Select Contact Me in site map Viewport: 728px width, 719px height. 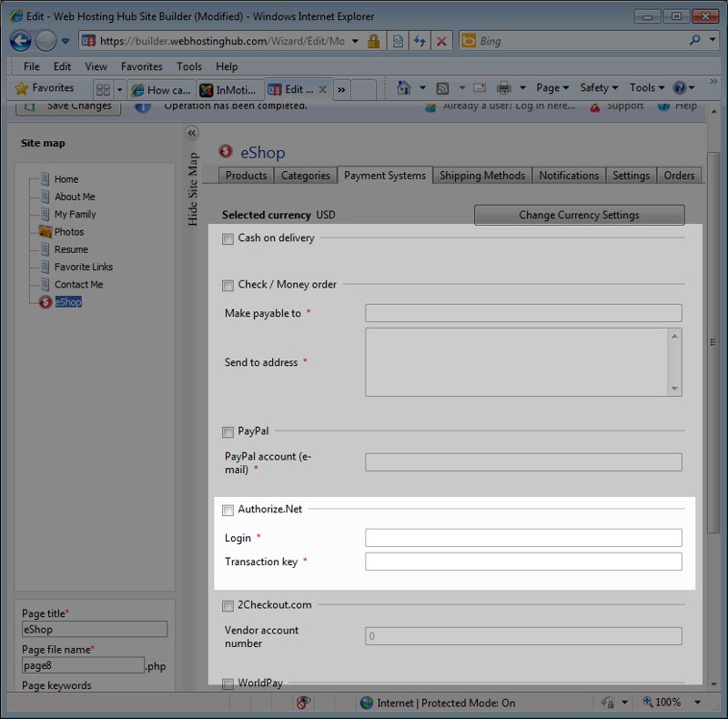click(x=78, y=285)
